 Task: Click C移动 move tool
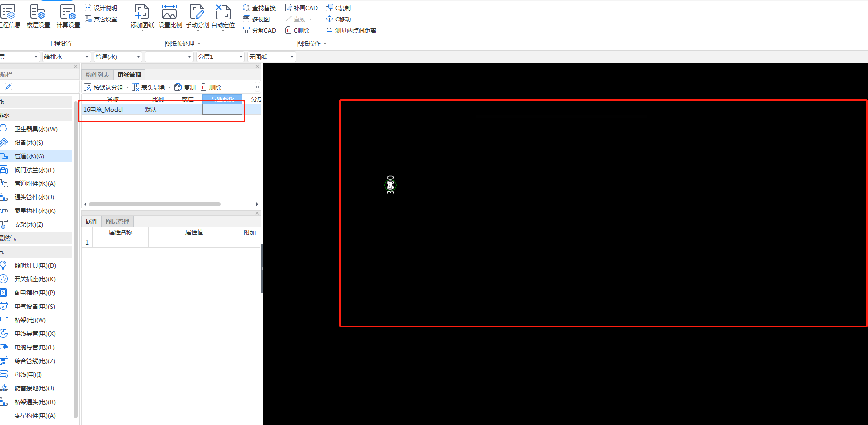click(338, 19)
